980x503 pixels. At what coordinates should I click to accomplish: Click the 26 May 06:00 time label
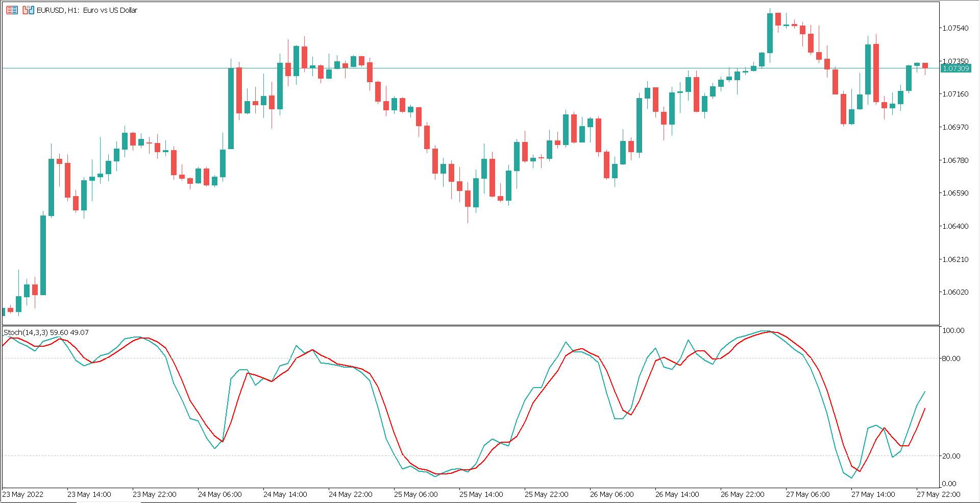[x=612, y=494]
